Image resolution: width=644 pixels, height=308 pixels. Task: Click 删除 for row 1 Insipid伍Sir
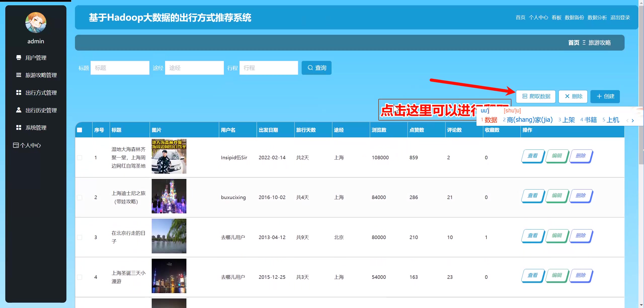click(x=581, y=156)
